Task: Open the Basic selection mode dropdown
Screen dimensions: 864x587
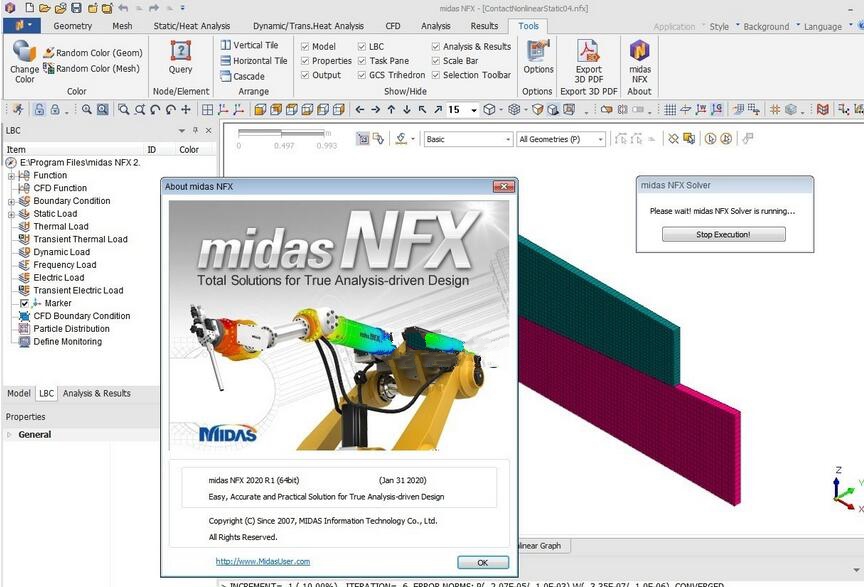Action: click(x=508, y=139)
